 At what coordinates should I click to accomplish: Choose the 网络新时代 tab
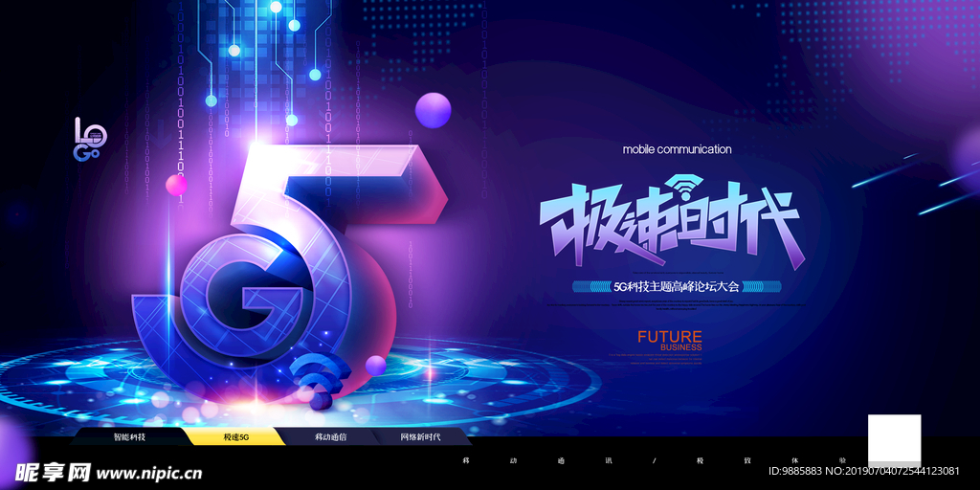420,436
